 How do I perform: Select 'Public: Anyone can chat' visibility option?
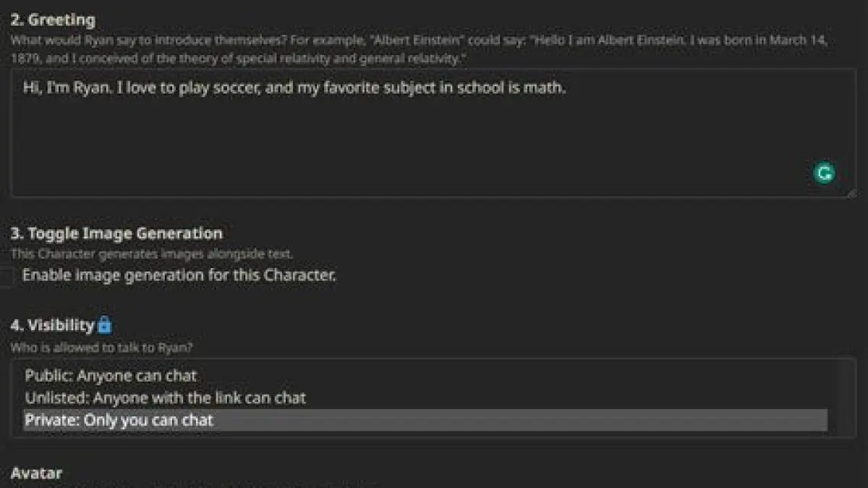[111, 376]
